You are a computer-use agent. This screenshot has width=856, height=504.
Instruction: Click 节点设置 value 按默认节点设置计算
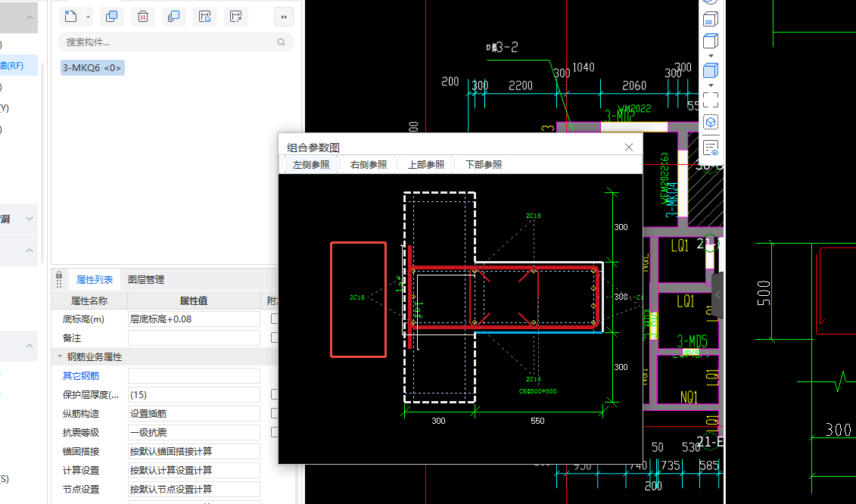point(194,490)
